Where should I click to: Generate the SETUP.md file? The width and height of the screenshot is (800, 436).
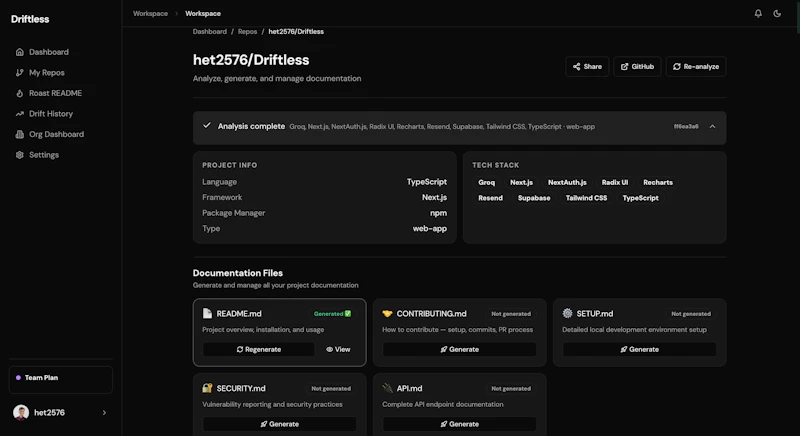[x=639, y=349]
